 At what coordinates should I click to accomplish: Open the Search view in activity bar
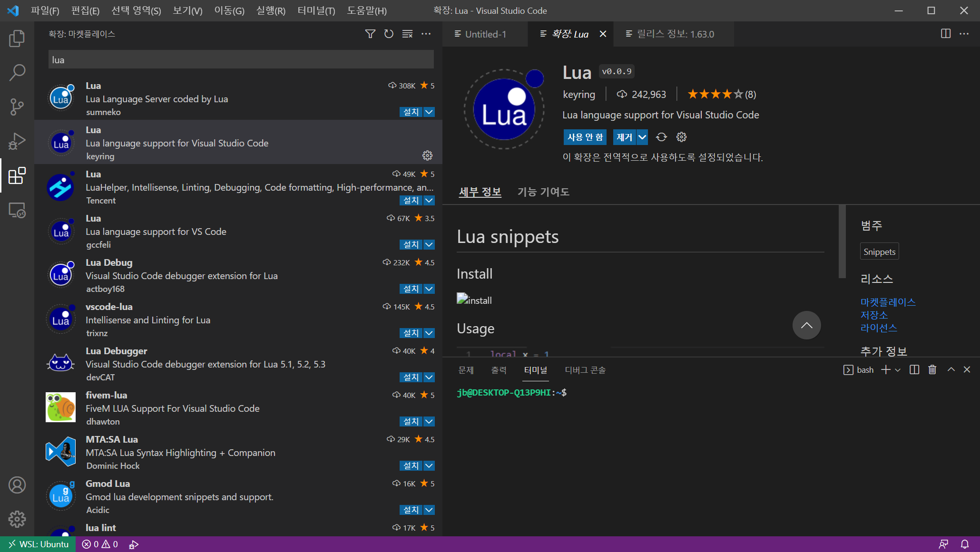17,73
